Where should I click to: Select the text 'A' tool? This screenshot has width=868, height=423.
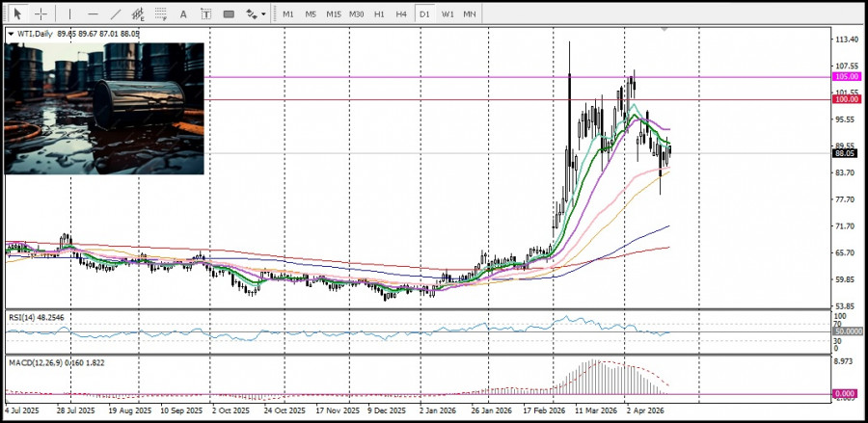(x=183, y=13)
